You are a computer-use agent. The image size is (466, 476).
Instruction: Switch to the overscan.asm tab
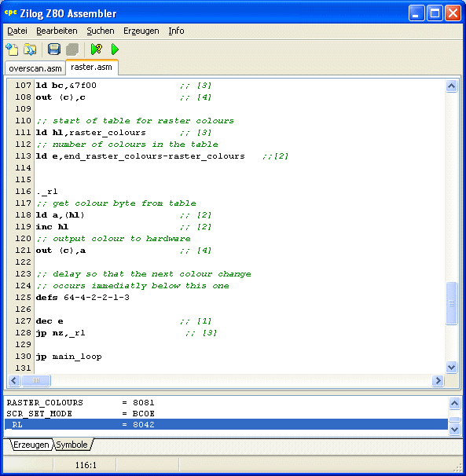(x=35, y=68)
